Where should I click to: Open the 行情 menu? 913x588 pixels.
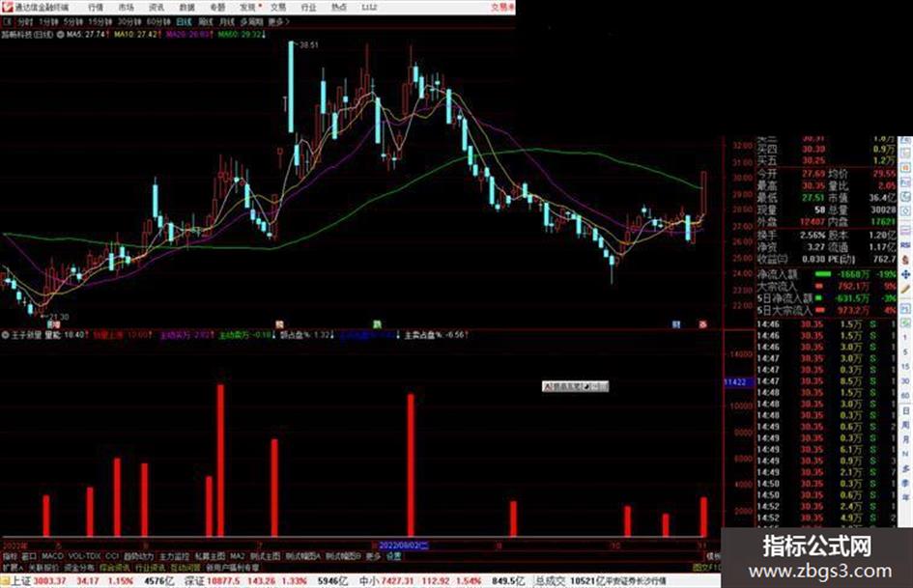[96, 8]
